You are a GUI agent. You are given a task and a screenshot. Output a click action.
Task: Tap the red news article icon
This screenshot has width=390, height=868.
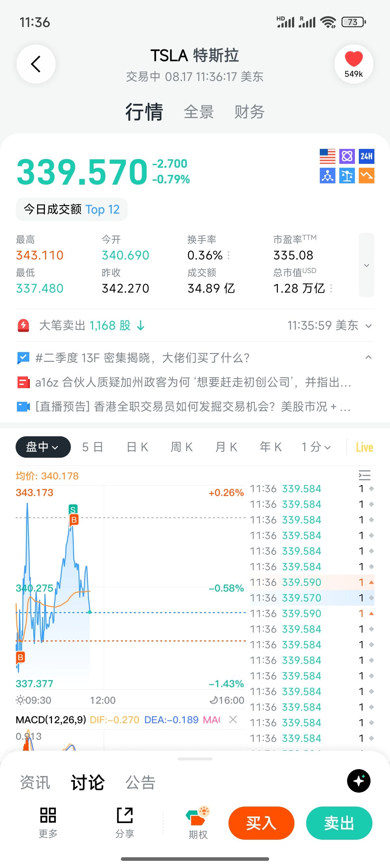23,382
